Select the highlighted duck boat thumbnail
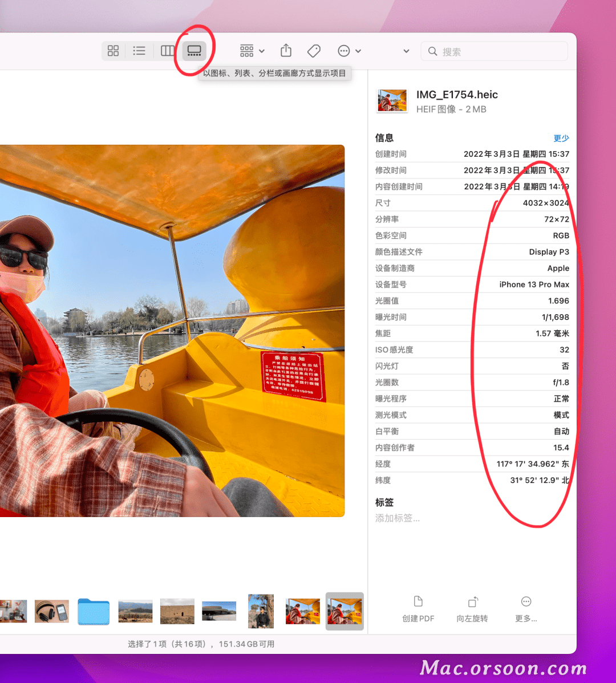 345,611
